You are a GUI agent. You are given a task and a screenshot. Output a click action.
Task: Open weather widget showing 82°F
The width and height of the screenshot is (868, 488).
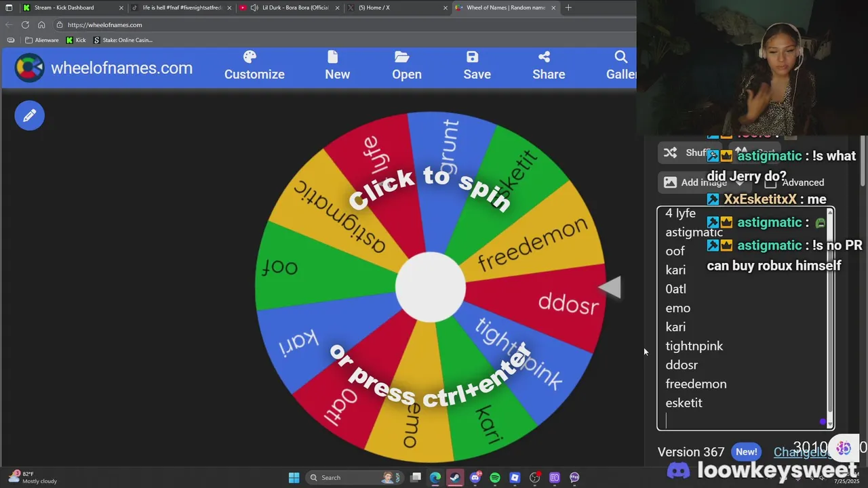pos(34,478)
